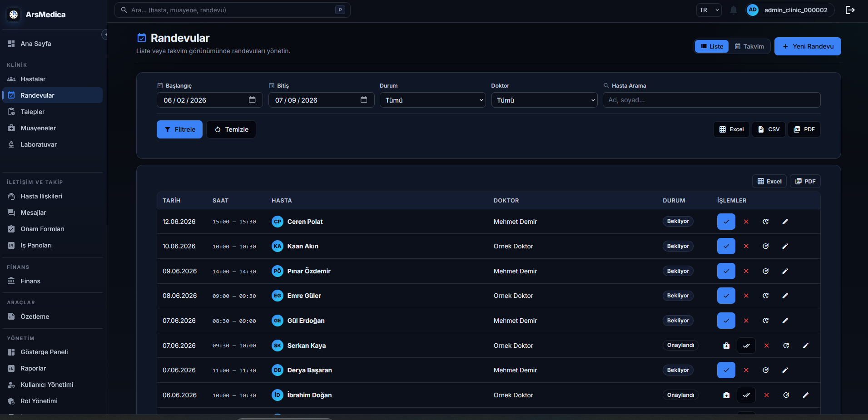Viewport: 868px width, 420px height.
Task: Edit İbrahim Doğan's appointment
Action: pyautogui.click(x=805, y=395)
